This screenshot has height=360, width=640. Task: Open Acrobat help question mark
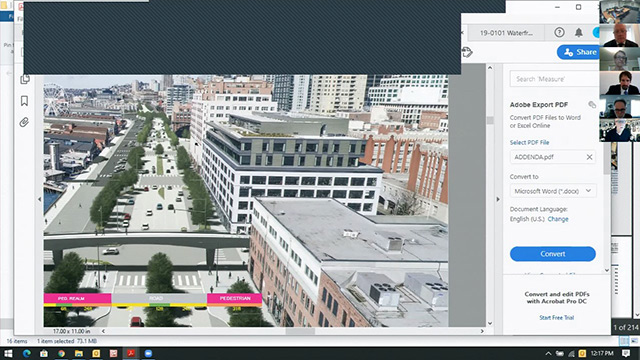pyautogui.click(x=559, y=33)
